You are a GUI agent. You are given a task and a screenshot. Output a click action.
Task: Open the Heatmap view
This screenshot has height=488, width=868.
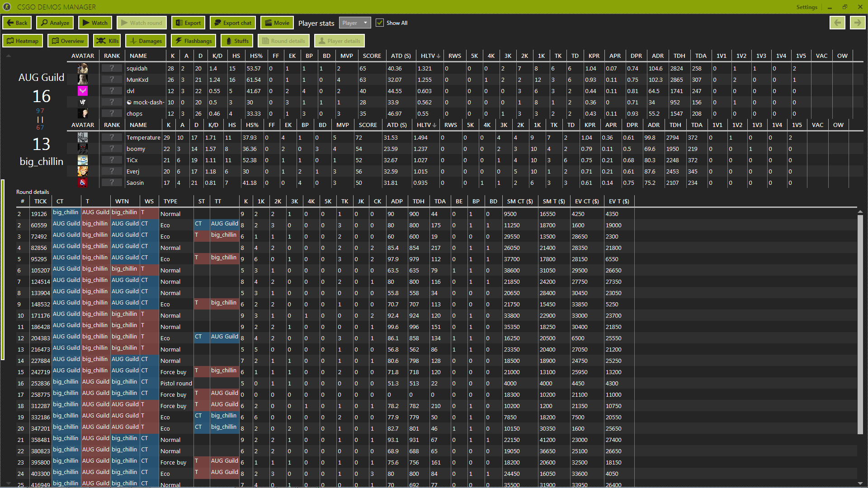(23, 41)
